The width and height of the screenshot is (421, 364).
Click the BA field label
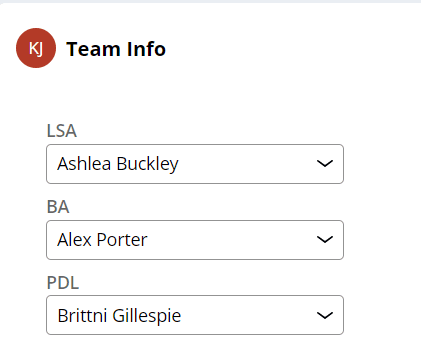point(58,207)
